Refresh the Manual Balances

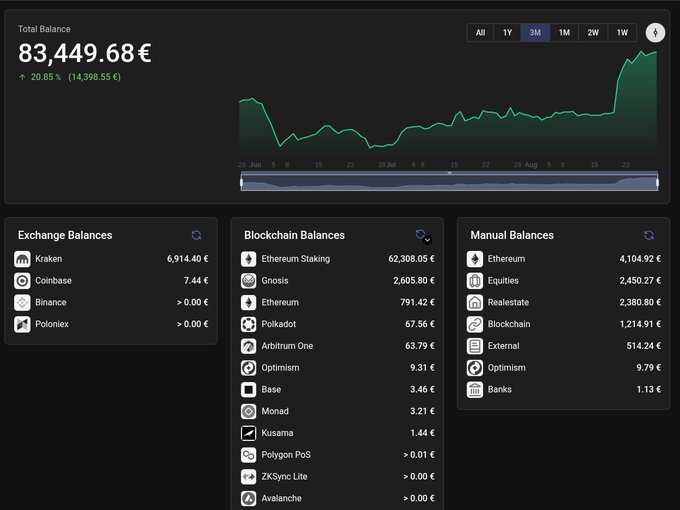[649, 235]
